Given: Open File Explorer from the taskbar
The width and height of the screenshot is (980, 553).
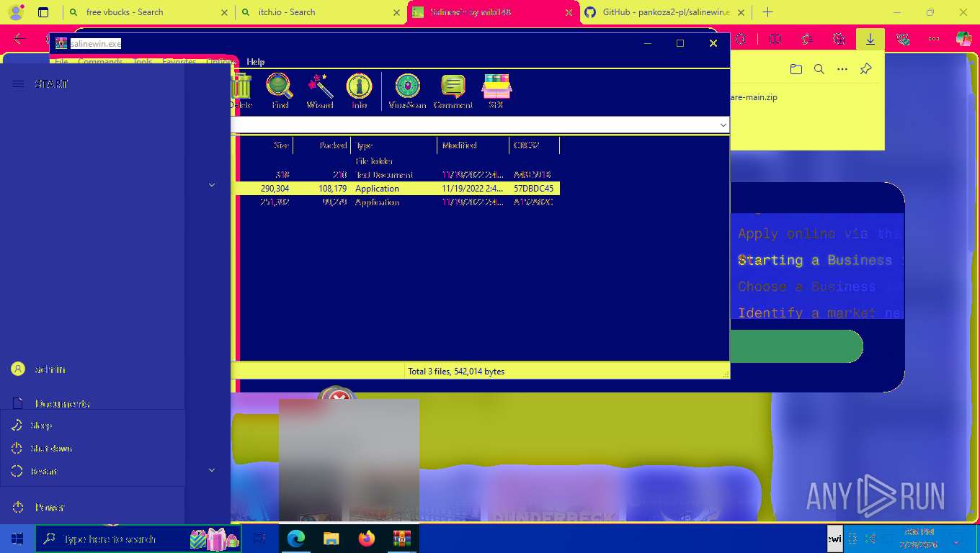Looking at the screenshot, I should pyautogui.click(x=331, y=539).
